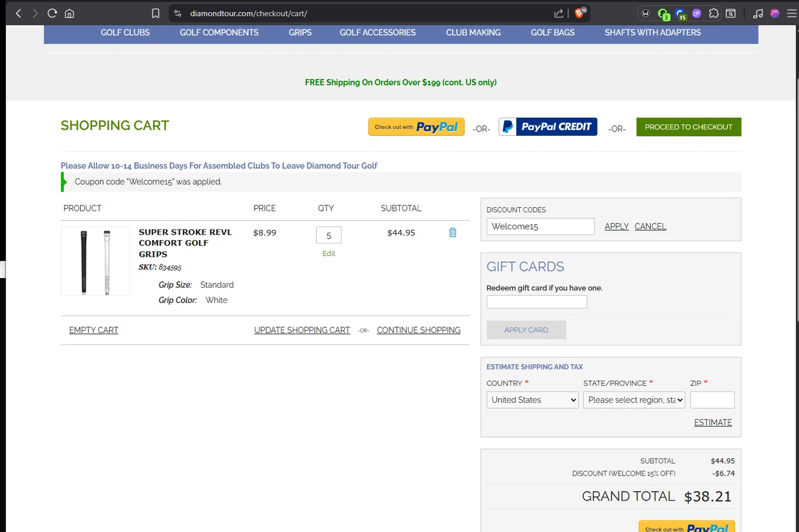
Task: Open the Extensions puzzle-piece menu
Action: coord(714,13)
